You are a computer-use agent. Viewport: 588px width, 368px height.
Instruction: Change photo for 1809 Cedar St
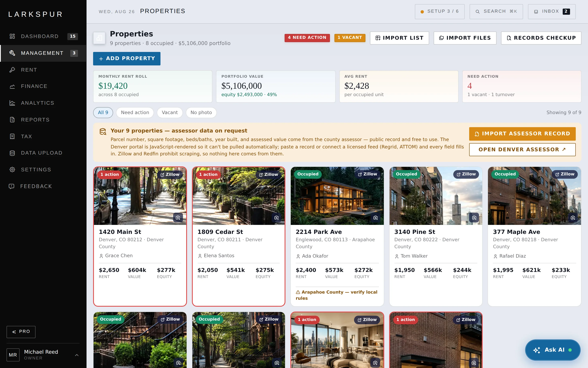(276, 218)
